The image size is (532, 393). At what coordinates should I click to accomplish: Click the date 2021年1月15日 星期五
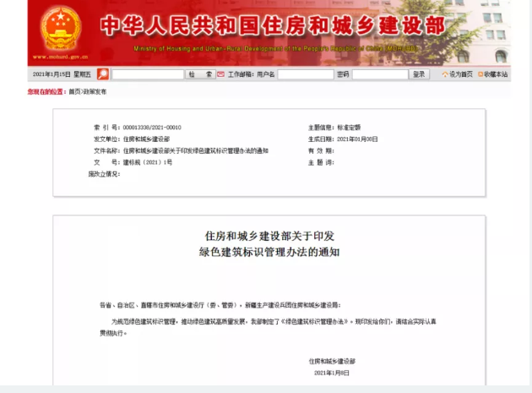point(62,74)
